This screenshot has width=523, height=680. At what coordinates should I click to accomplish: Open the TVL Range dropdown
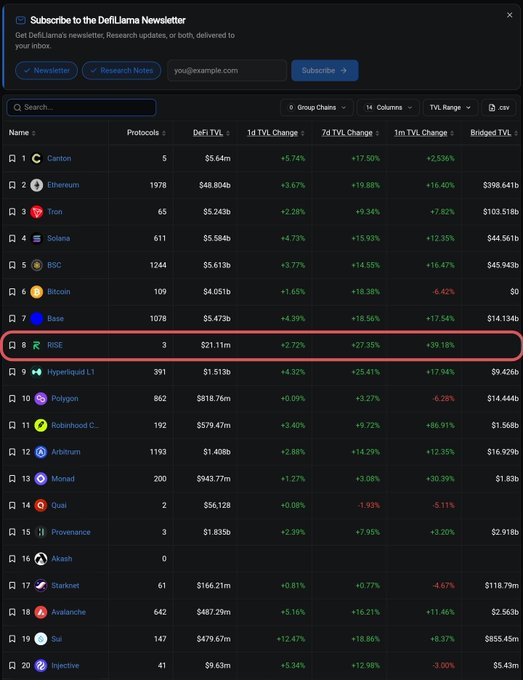click(450, 108)
